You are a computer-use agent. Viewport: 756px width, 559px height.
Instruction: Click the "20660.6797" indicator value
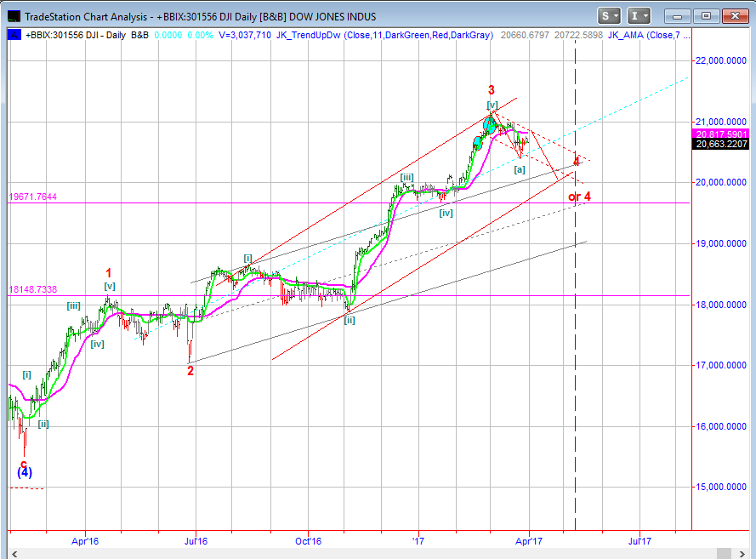(525, 35)
